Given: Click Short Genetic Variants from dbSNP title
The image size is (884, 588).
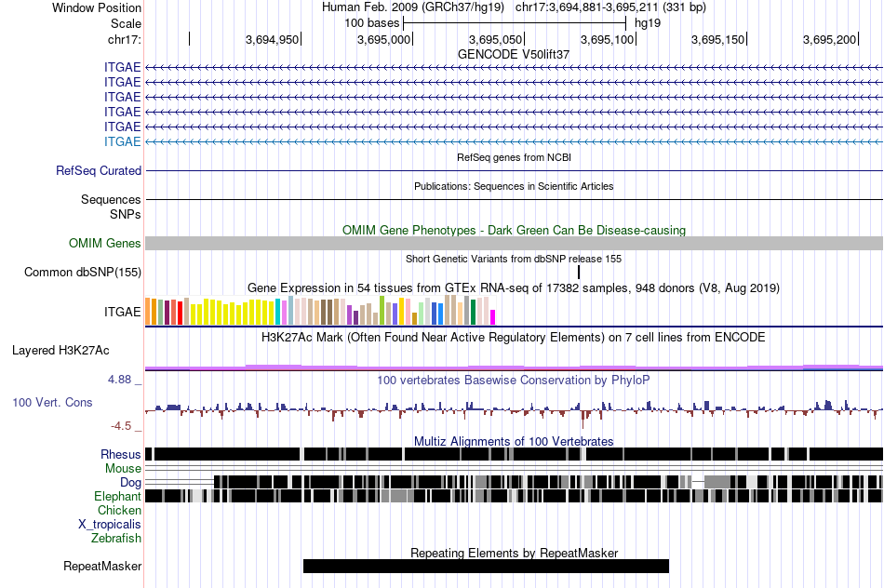Looking at the screenshot, I should 514,259.
